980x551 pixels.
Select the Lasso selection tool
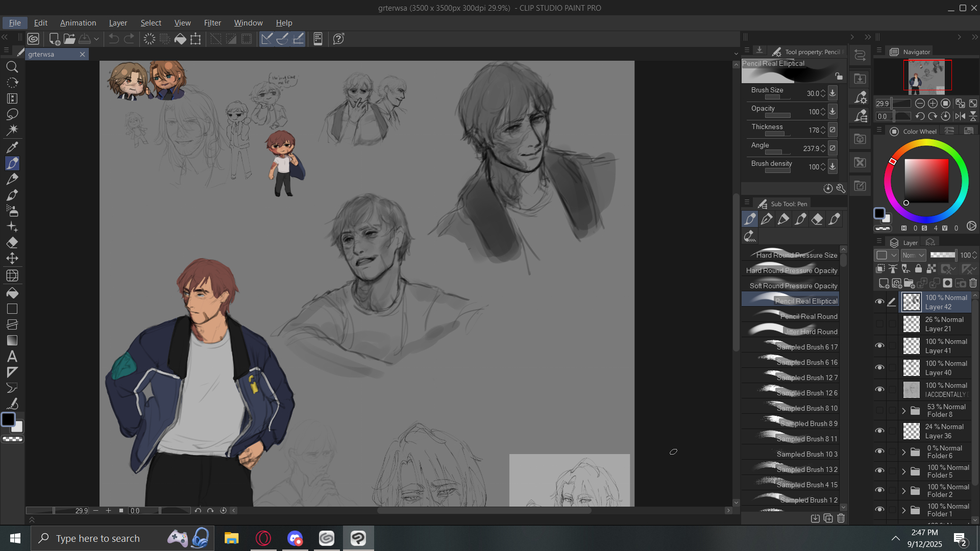point(12,114)
